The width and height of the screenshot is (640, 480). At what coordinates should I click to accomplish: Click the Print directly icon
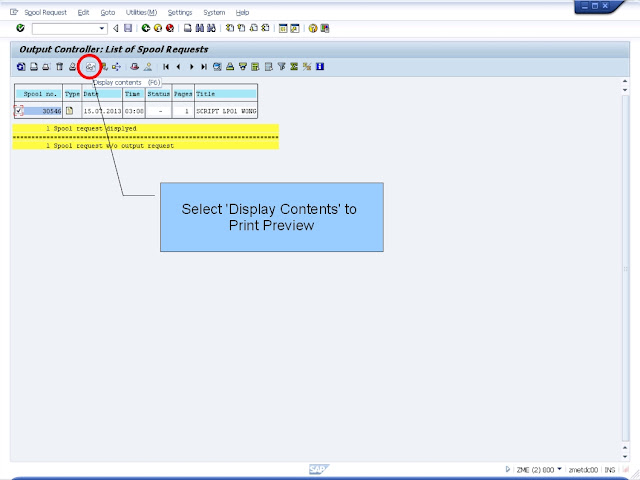coord(34,67)
